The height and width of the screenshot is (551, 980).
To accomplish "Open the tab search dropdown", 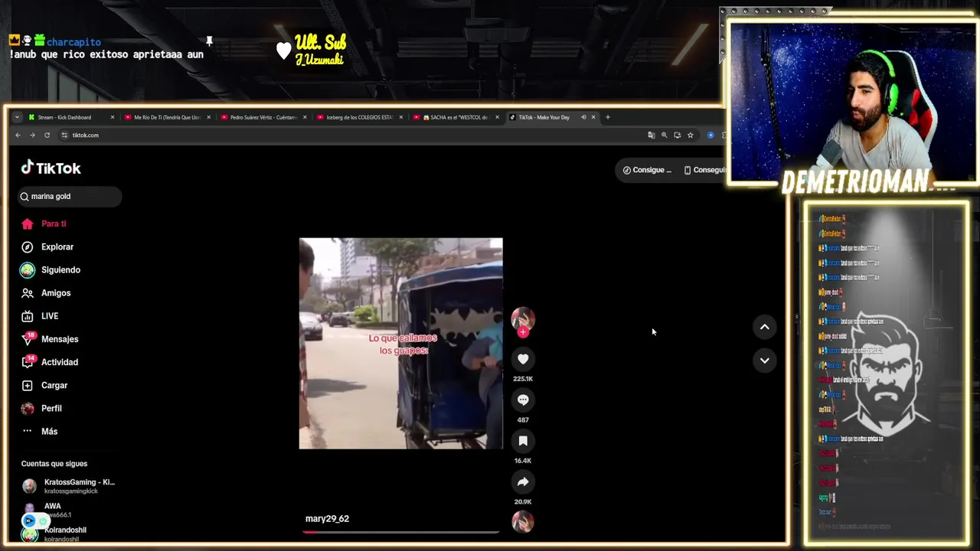I will (17, 117).
